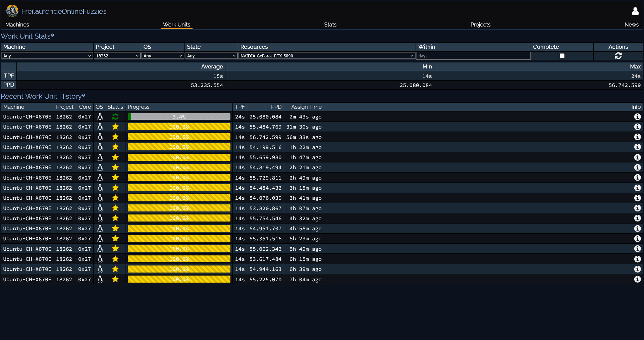Screen dimensions: 644x340
Task: Go to the Machines tab
Action: (17, 25)
